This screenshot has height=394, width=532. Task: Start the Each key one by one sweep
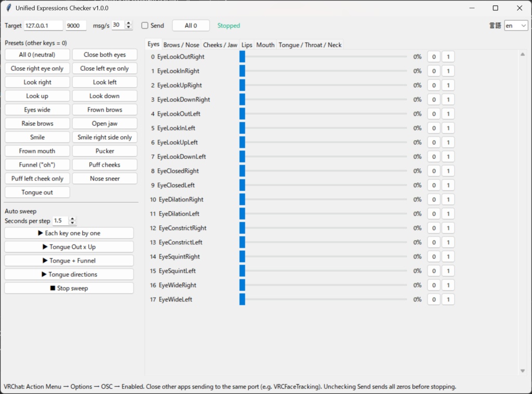(x=69, y=233)
